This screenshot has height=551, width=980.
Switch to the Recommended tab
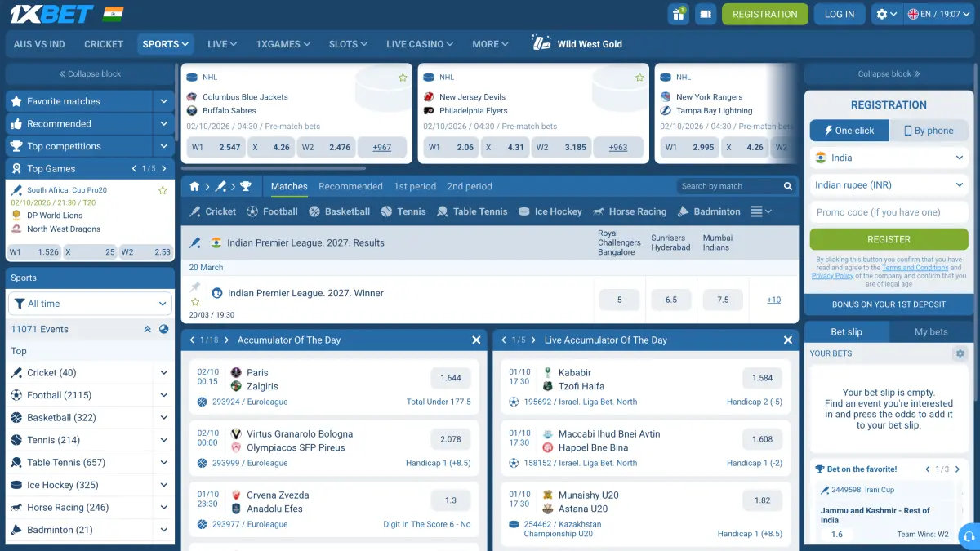point(350,186)
